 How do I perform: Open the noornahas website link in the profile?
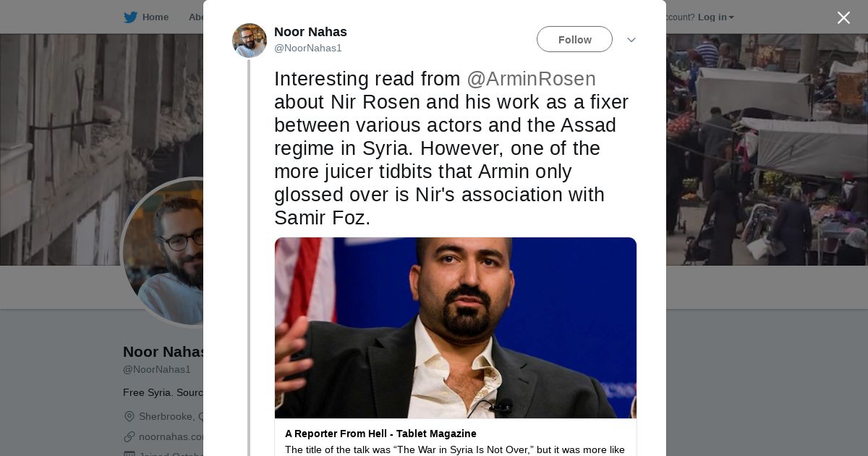[x=171, y=436]
